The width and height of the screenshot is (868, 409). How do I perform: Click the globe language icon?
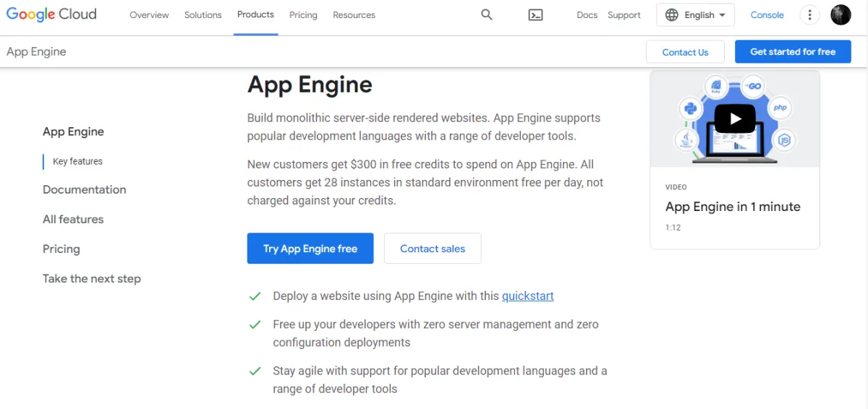[x=672, y=14]
